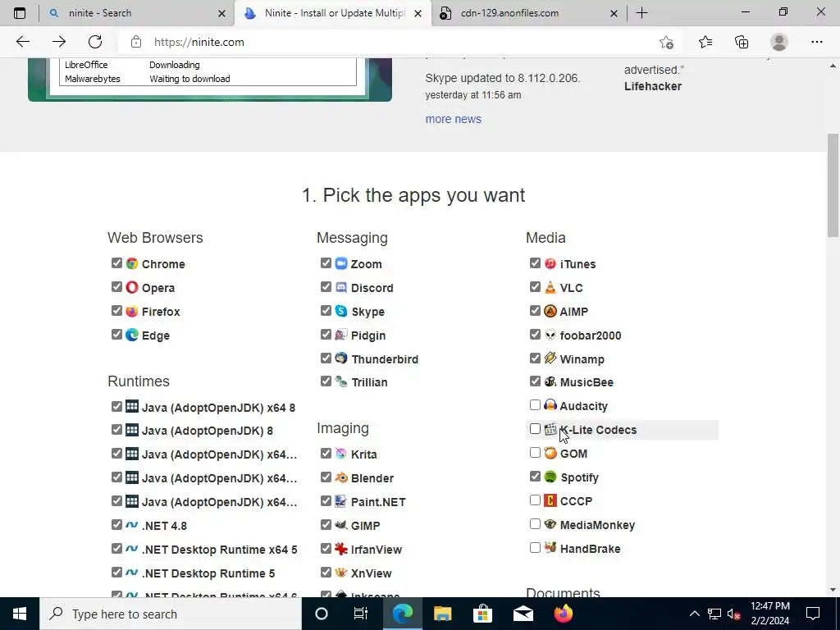Screen dimensions: 840x630
Task: Check the CCCP checkbox
Action: [x=535, y=500]
